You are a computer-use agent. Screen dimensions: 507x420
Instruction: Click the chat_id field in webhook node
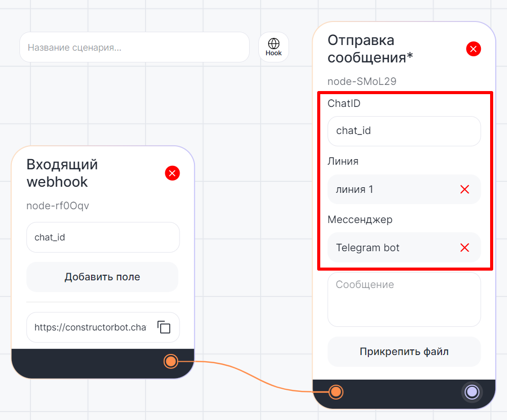pos(103,237)
